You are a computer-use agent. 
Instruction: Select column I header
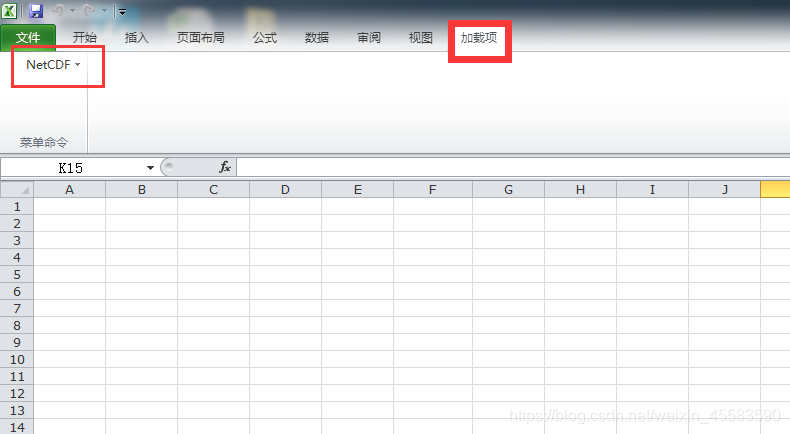click(x=652, y=190)
